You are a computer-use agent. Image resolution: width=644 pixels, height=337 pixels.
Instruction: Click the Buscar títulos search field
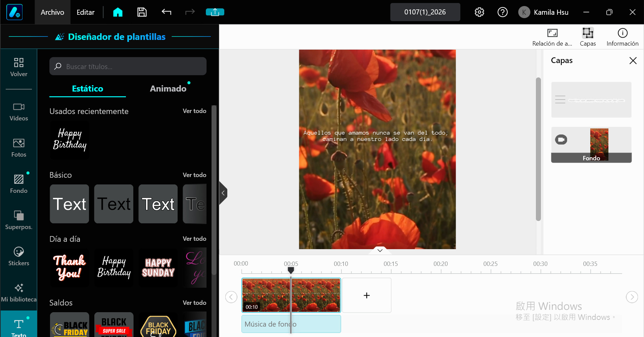pyautogui.click(x=128, y=66)
